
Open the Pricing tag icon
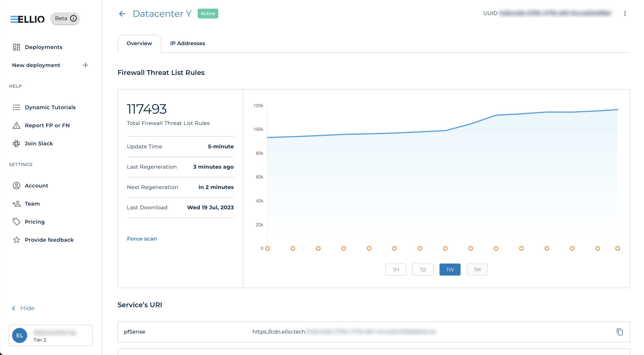tap(17, 222)
